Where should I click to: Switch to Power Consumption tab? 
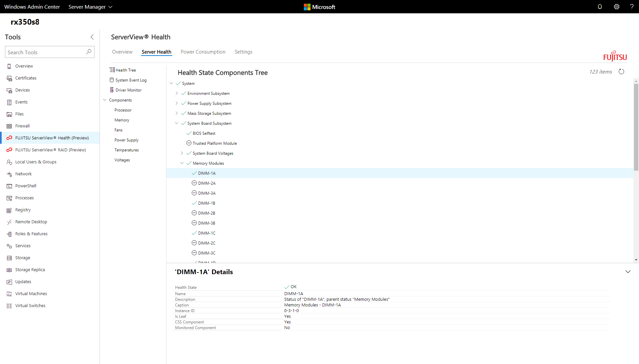[x=203, y=52]
